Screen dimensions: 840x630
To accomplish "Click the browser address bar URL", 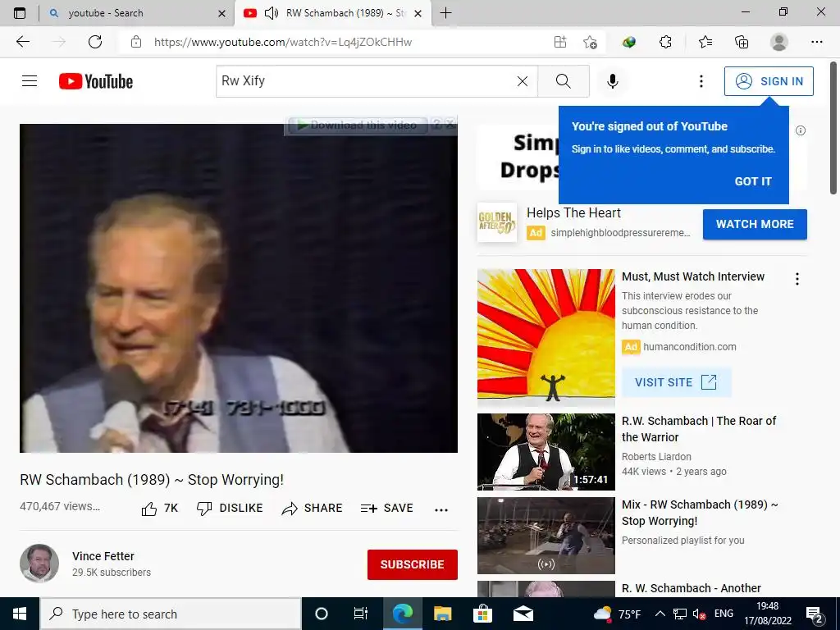I will (283, 42).
